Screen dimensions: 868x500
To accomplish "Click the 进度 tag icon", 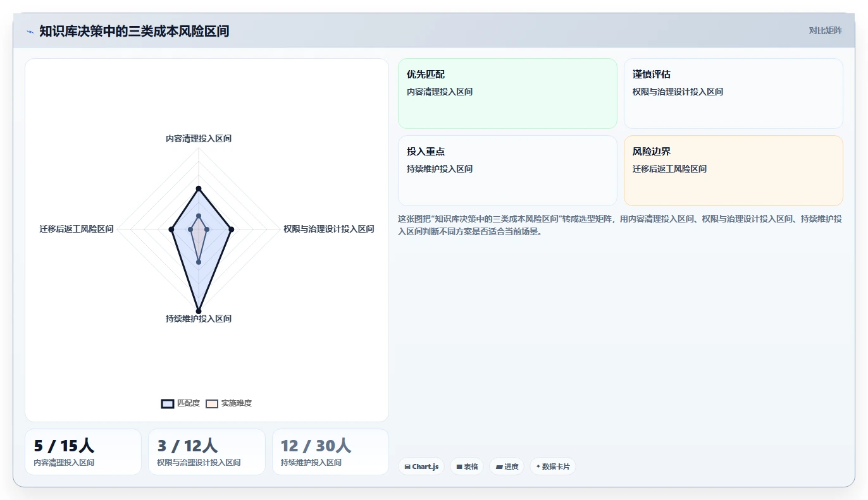I will [x=499, y=466].
